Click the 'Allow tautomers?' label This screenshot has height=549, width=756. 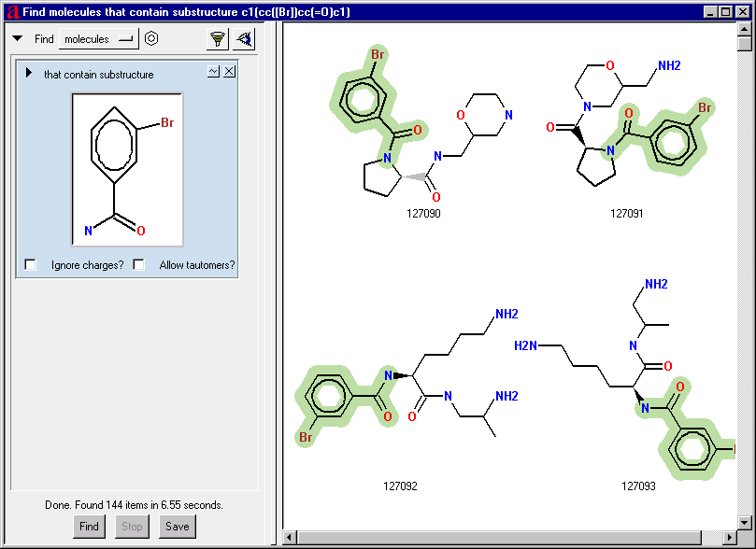pos(197,265)
